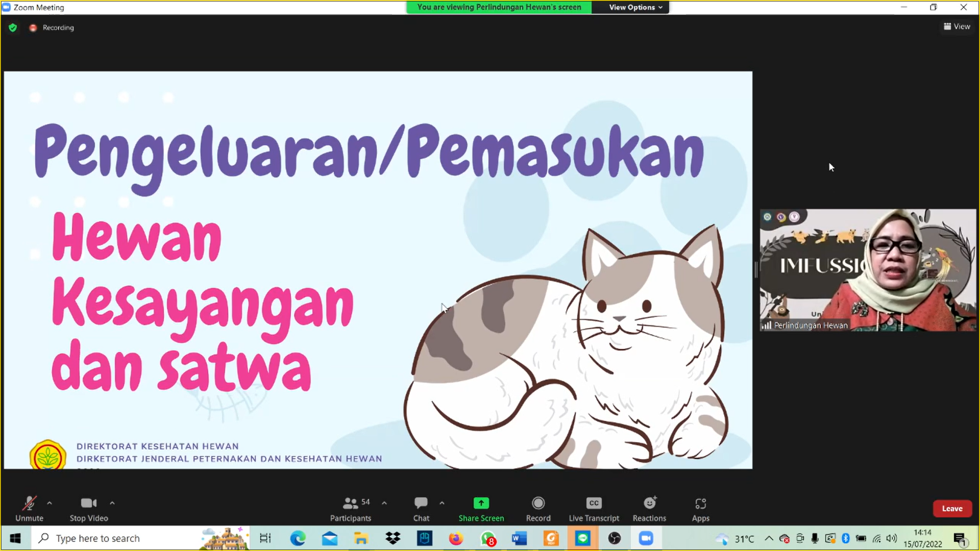This screenshot has width=980, height=551.
Task: Click the red Leave button
Action: tap(952, 509)
